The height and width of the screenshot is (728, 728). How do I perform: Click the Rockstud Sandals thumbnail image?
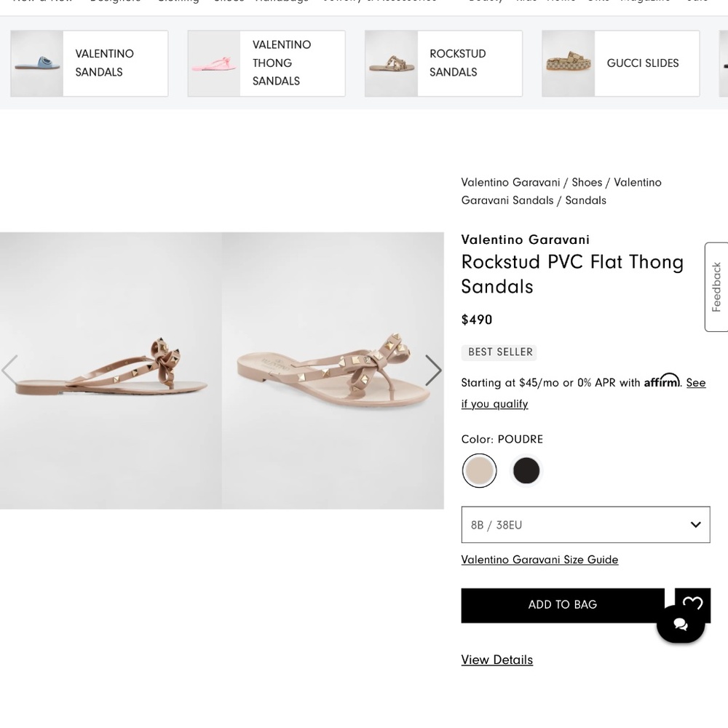coord(391,63)
